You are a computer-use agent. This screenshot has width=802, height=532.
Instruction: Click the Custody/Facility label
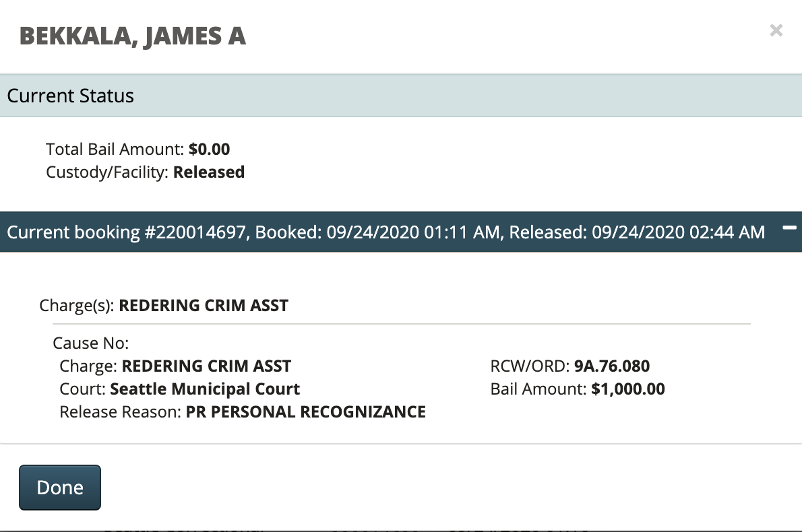coord(108,172)
